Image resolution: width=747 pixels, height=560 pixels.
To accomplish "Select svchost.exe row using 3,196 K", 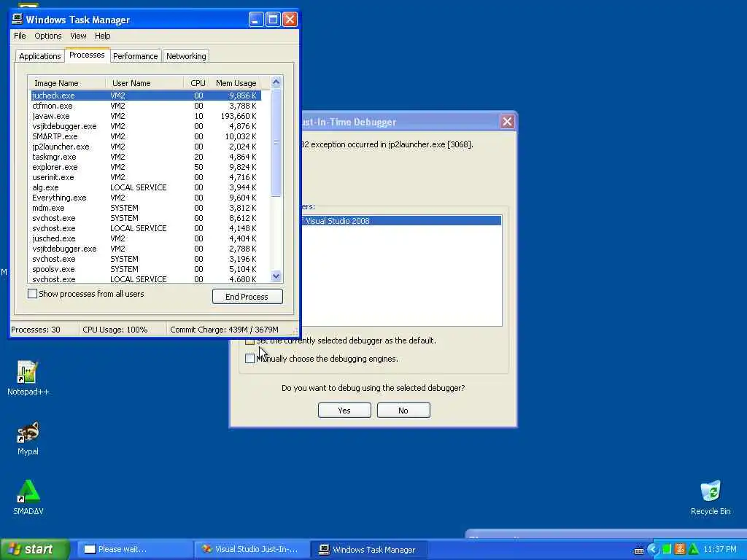I will coord(145,259).
